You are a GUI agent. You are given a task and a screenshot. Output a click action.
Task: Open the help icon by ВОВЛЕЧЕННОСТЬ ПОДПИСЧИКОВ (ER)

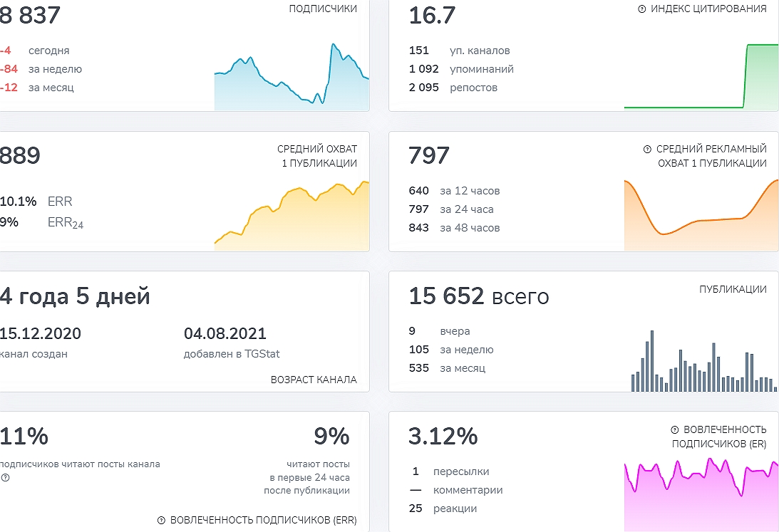point(674,430)
